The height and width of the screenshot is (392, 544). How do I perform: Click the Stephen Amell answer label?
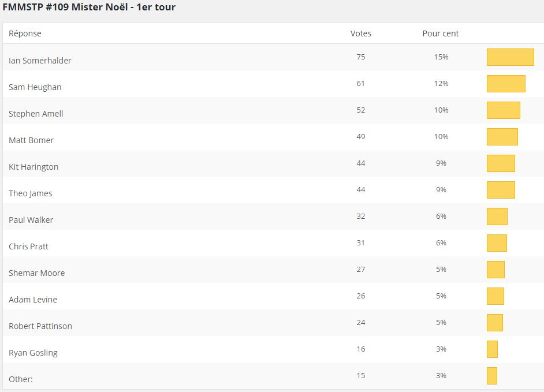pyautogui.click(x=36, y=114)
